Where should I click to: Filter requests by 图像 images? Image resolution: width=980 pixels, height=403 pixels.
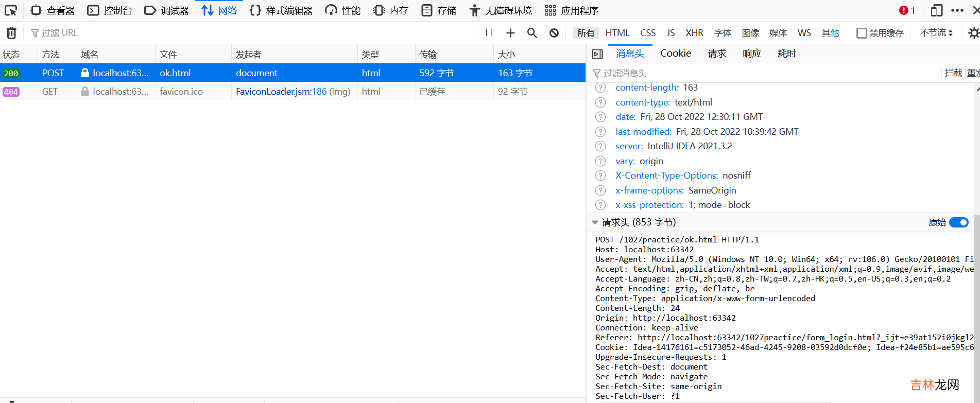click(750, 33)
